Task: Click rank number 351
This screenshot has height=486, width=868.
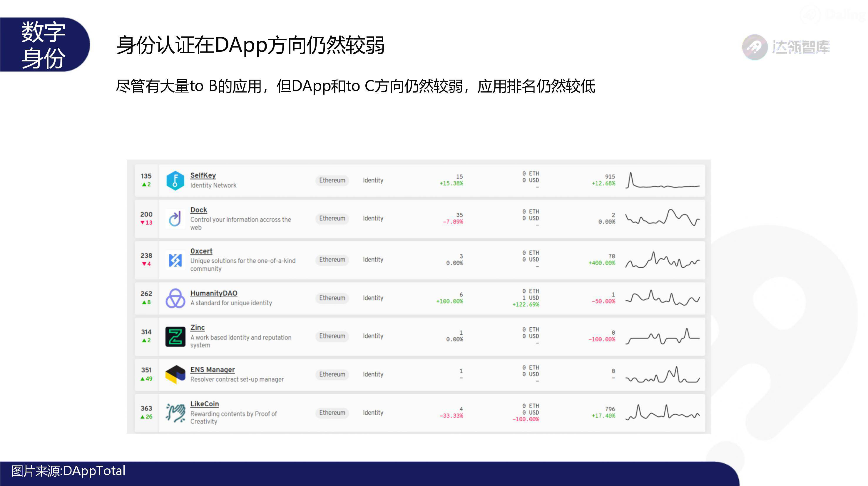Action: pyautogui.click(x=146, y=370)
